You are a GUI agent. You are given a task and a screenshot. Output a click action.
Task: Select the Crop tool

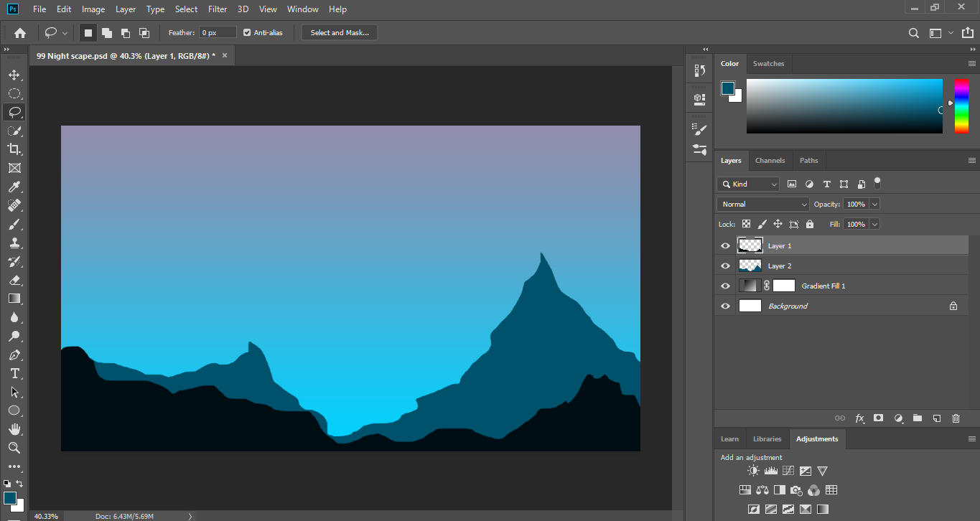click(x=14, y=149)
